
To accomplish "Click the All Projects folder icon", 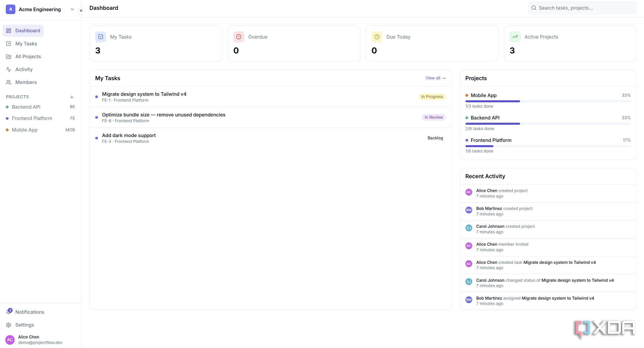I will click(9, 56).
